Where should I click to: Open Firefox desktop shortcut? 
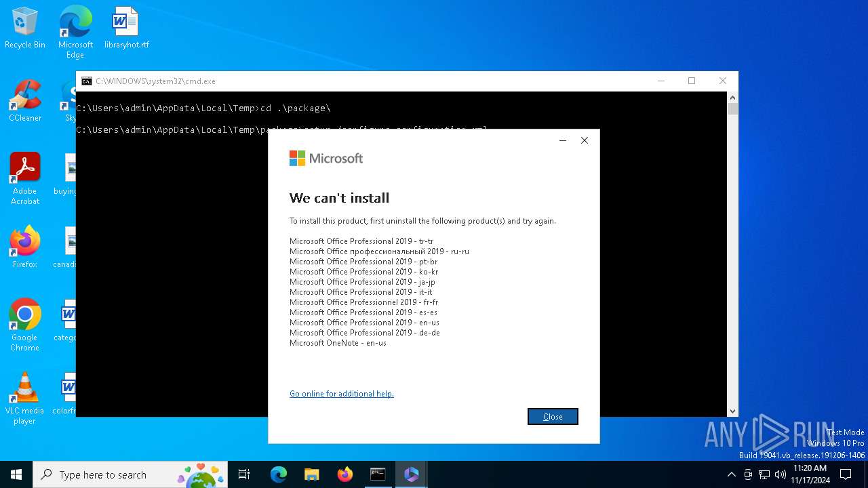25,247
